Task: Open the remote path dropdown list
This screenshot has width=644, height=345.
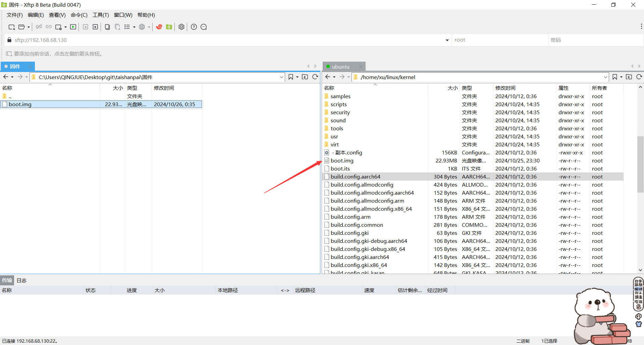Action: [x=605, y=77]
